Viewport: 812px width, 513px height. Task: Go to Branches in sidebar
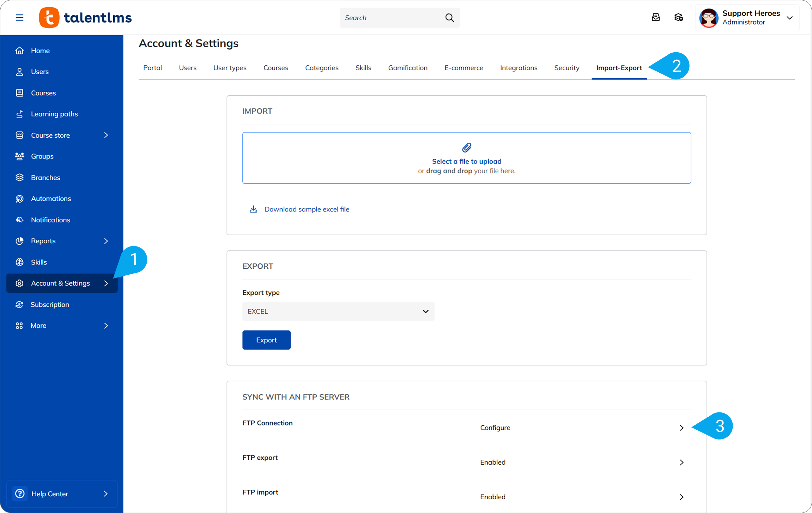tap(46, 178)
